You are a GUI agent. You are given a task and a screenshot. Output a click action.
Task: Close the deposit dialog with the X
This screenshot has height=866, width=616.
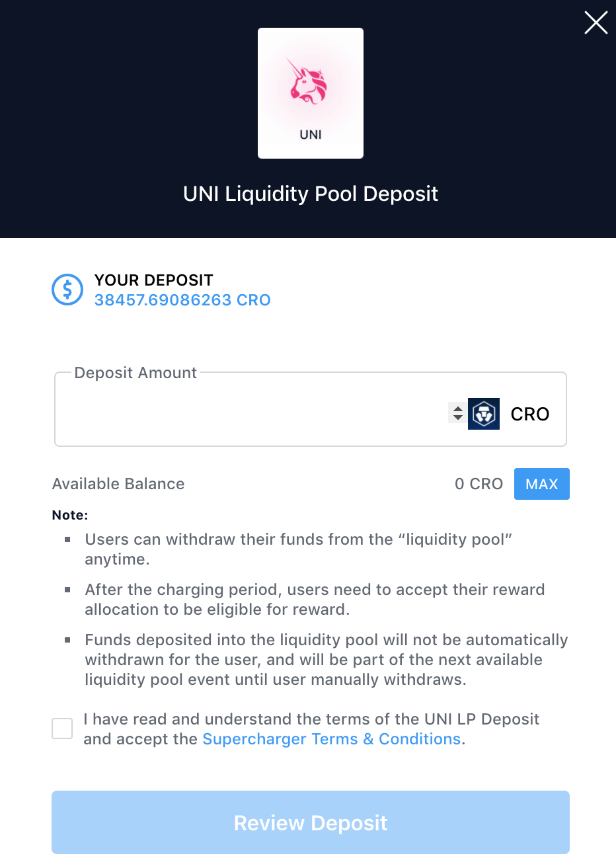596,22
